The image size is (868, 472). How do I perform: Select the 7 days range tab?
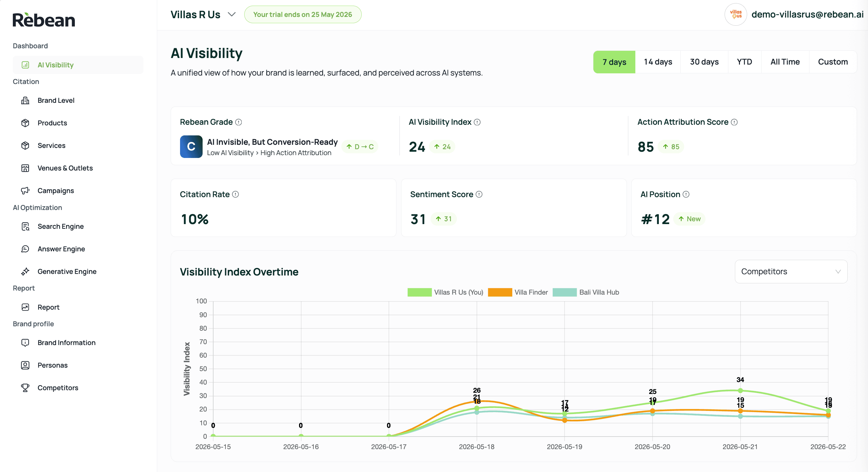coord(614,62)
